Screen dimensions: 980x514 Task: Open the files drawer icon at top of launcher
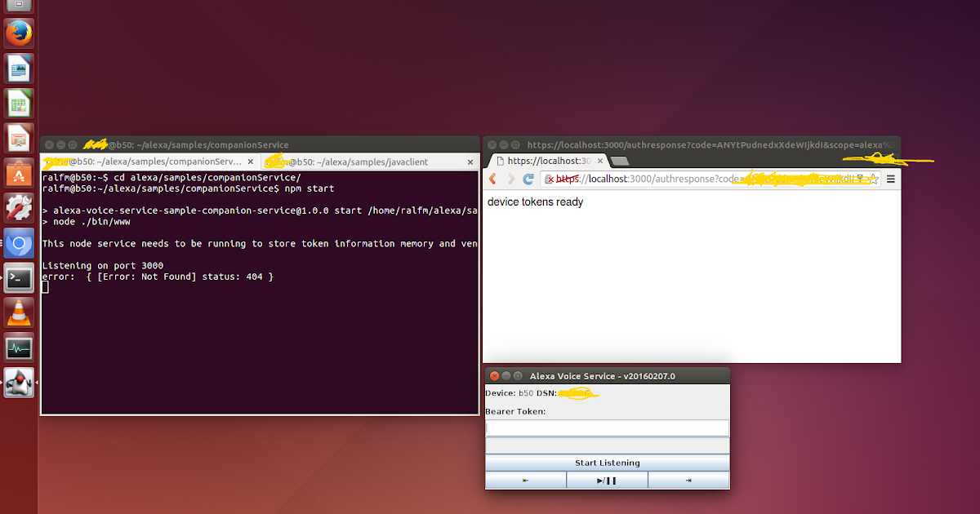point(19,6)
